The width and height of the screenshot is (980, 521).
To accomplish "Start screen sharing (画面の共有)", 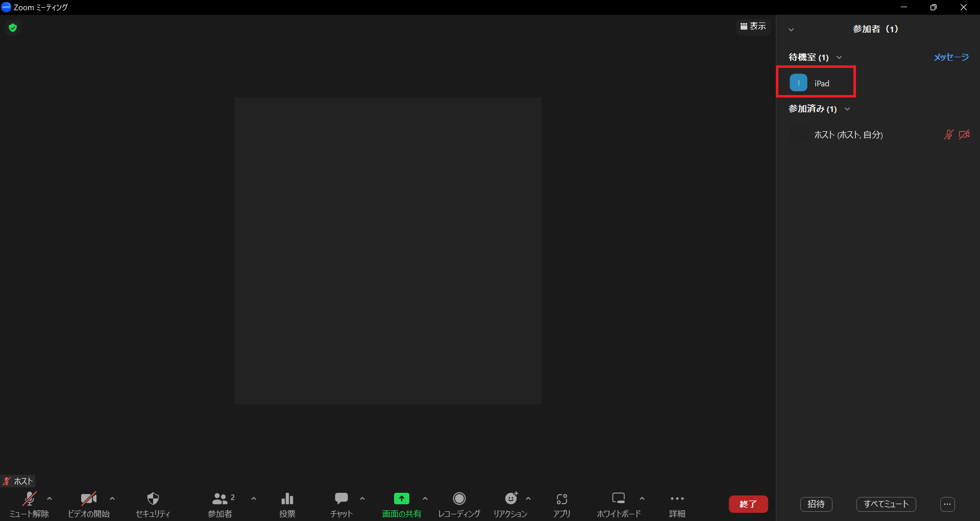I will (x=401, y=504).
